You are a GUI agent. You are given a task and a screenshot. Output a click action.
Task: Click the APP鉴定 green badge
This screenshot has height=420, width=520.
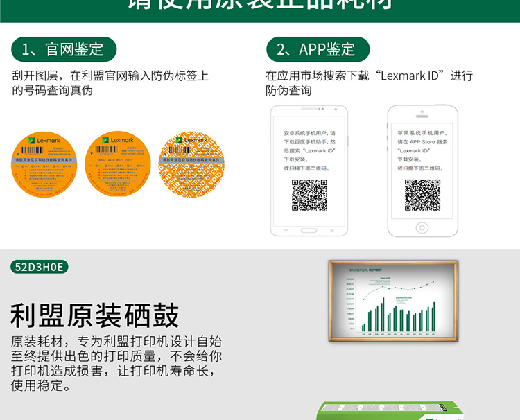318,50
